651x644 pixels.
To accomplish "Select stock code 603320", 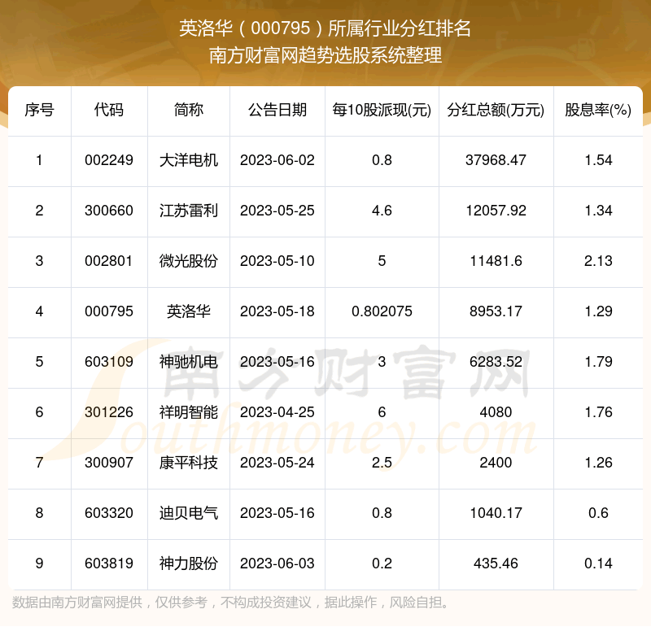I will 109,513.
